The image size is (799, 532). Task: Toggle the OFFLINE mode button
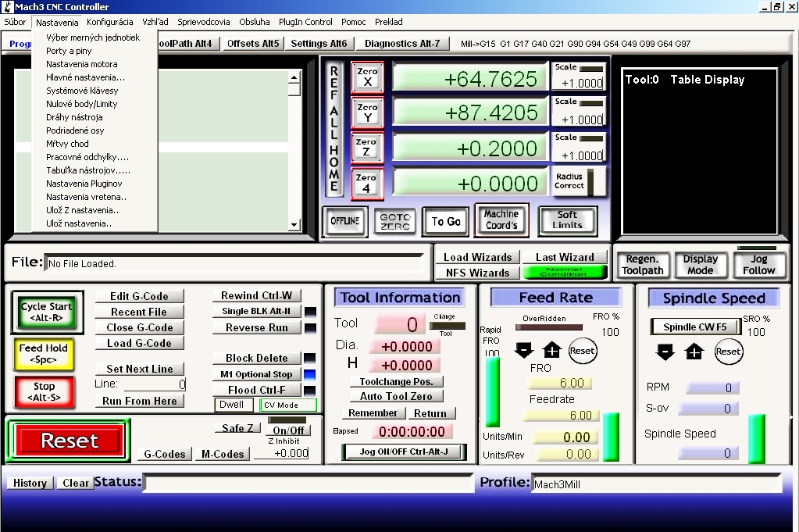344,221
